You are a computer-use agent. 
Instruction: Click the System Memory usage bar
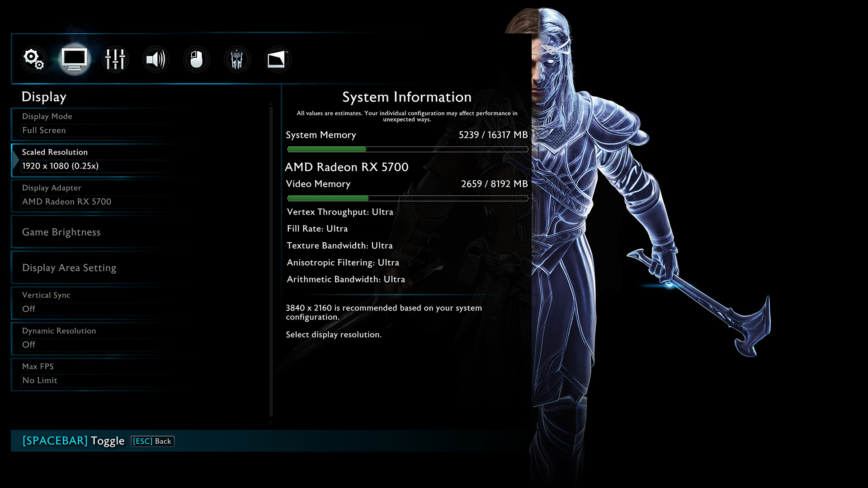[x=407, y=149]
